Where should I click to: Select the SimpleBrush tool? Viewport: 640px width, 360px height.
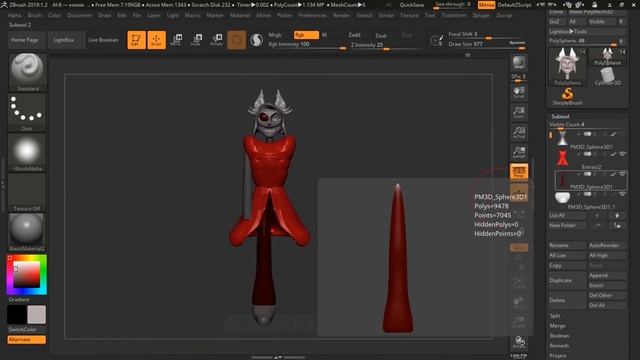click(x=567, y=97)
